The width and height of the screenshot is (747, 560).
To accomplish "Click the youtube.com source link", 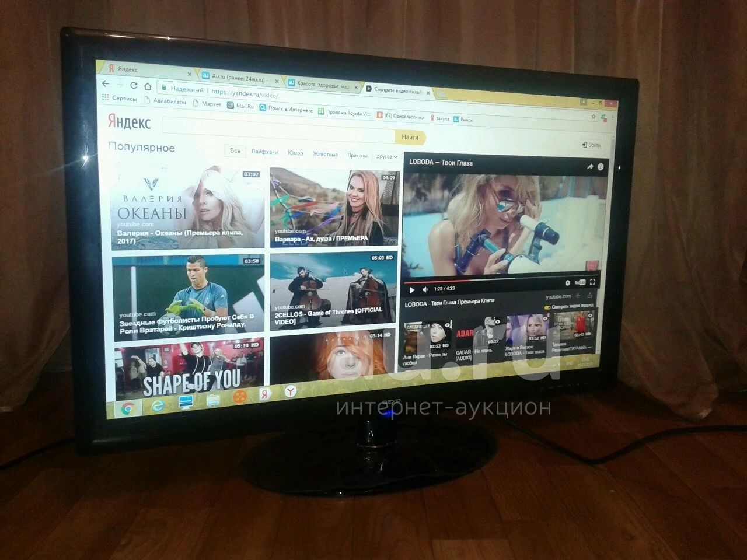I will [558, 297].
